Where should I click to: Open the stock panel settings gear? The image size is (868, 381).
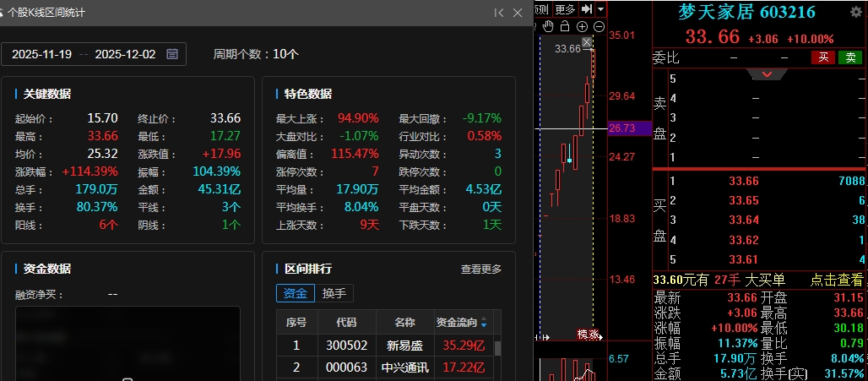click(x=855, y=13)
